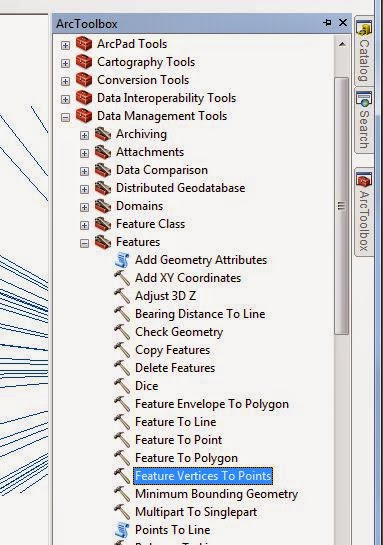Select the Add Geometry Attributes label
Screen dimensions: 383x545
tap(201, 260)
